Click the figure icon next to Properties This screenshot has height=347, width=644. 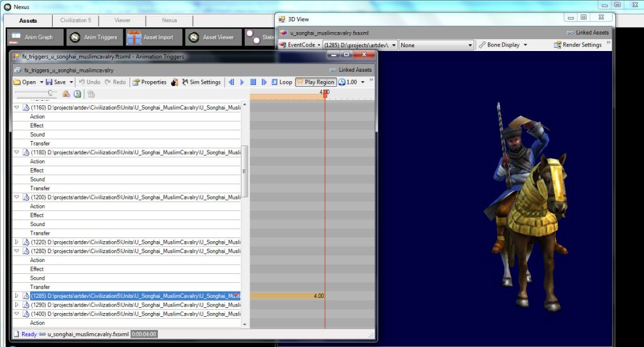tap(175, 82)
